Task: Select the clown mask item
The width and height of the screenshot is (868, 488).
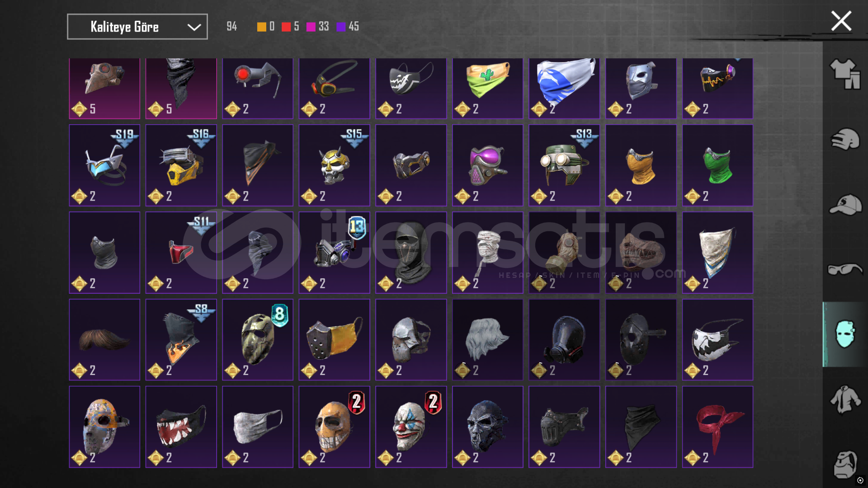Action: pos(411,427)
